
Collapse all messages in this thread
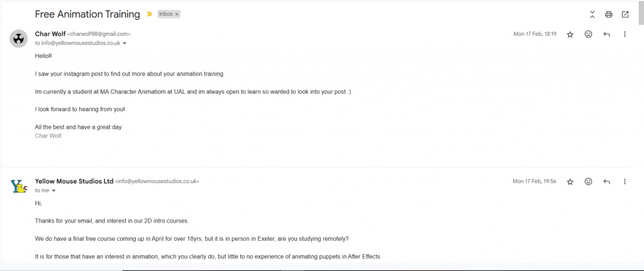point(592,14)
